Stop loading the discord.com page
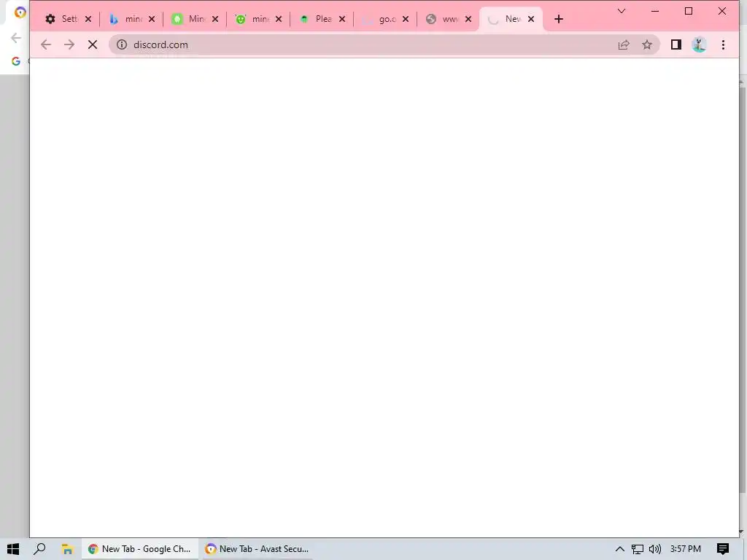The image size is (747, 560). coord(93,44)
